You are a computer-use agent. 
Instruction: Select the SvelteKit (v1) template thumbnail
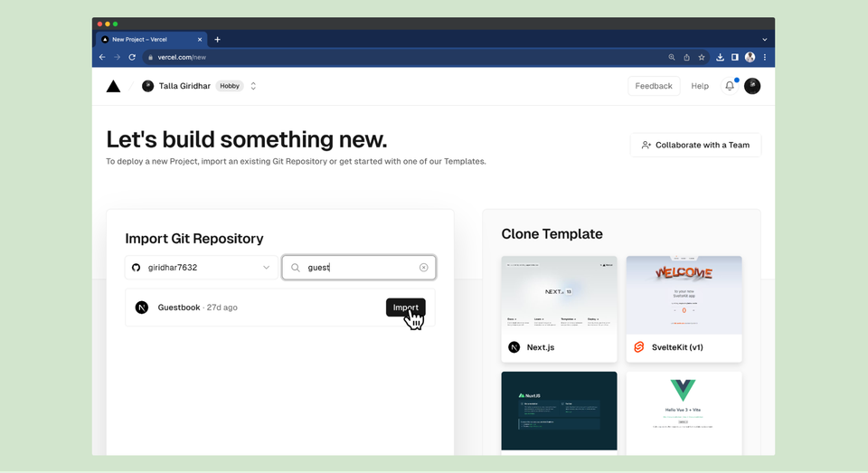pyautogui.click(x=684, y=295)
